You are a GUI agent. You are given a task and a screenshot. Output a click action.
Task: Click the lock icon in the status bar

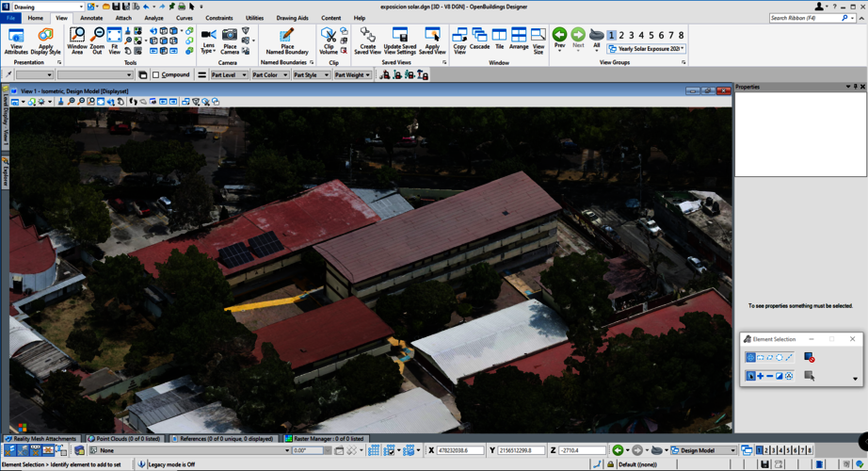[610, 464]
